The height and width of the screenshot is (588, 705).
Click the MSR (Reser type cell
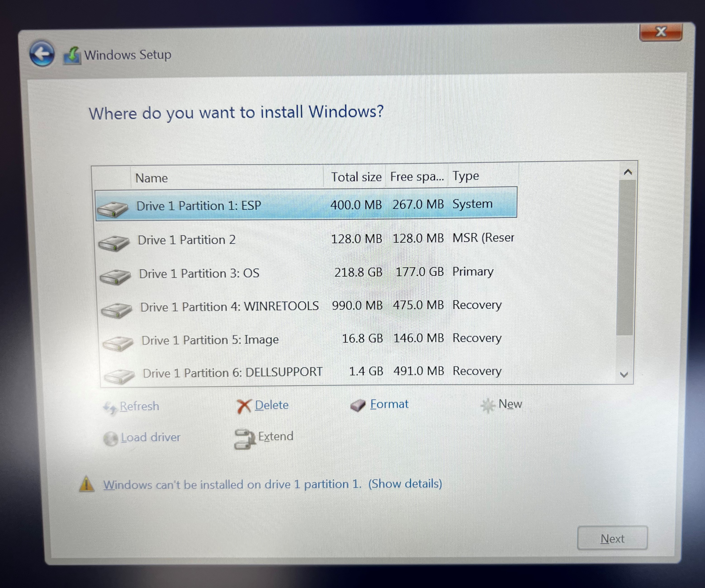tap(483, 238)
